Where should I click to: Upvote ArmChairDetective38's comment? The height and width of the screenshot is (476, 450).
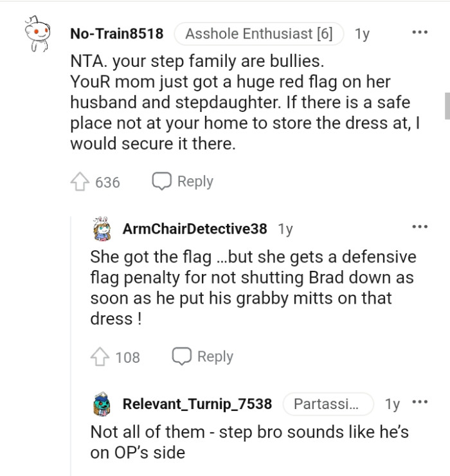[x=101, y=357]
